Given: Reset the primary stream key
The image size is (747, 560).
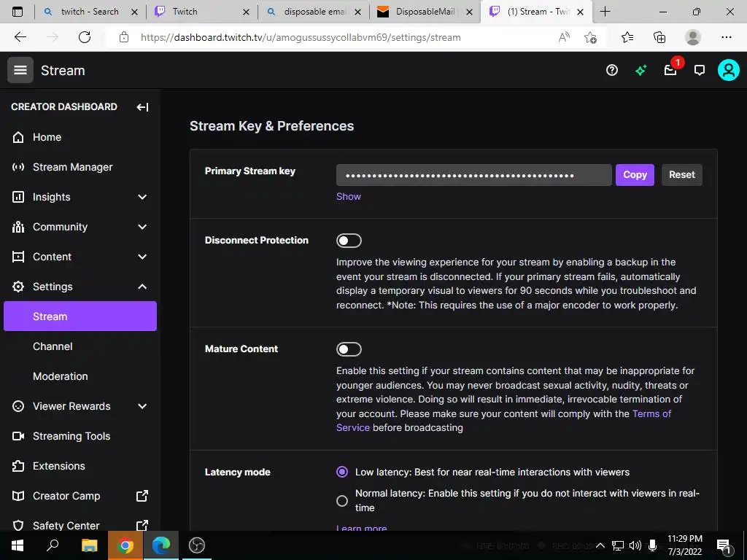Looking at the screenshot, I should coord(682,175).
